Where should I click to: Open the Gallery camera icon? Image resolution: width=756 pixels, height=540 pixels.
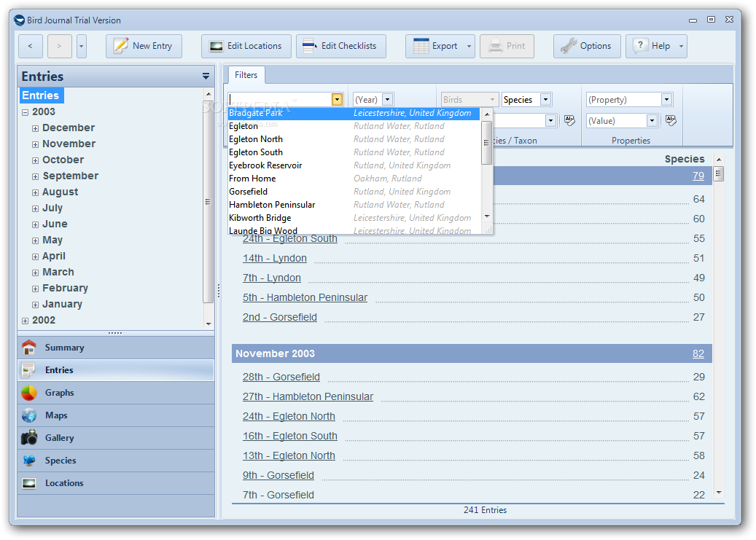point(29,438)
